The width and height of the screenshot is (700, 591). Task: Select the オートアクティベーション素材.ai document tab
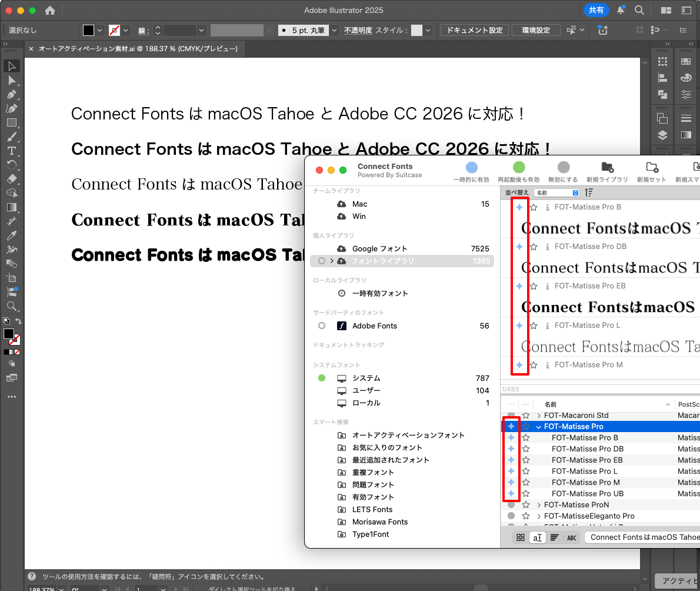click(x=138, y=49)
